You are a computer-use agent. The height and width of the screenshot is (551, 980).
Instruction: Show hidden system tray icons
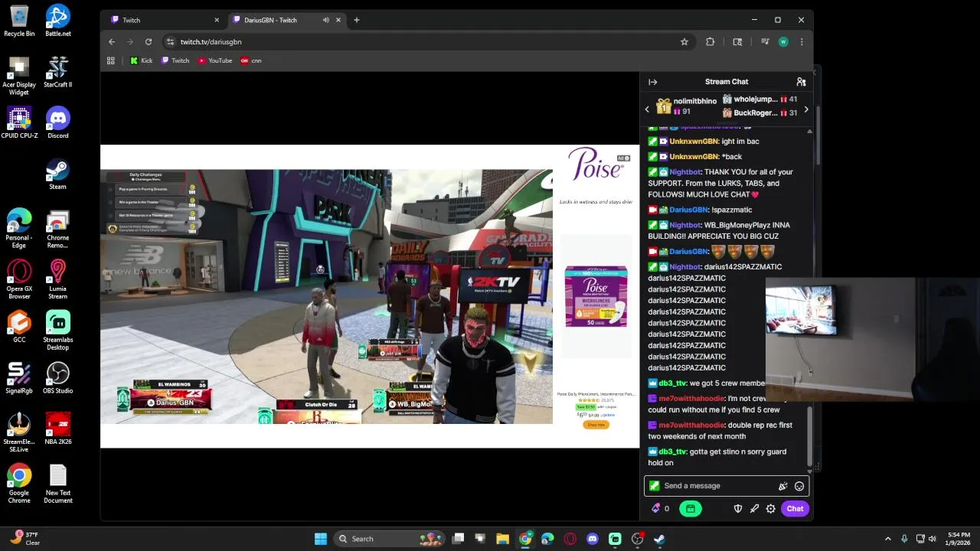(x=888, y=539)
